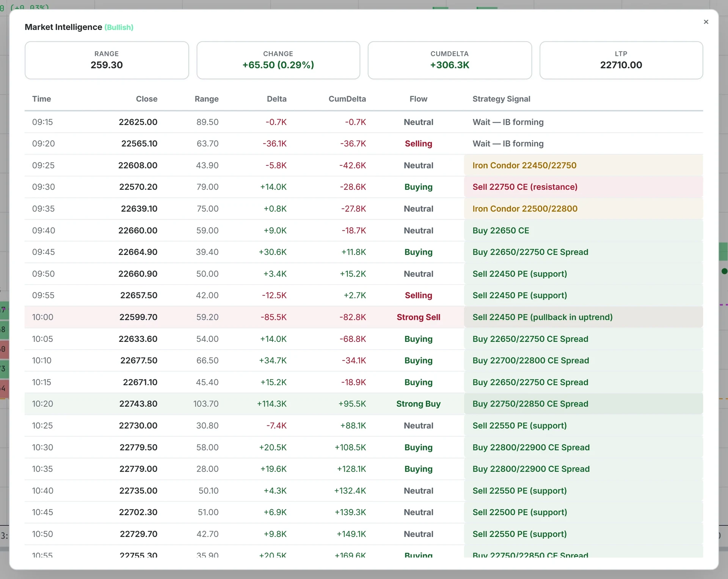Click Sell 22550 PE (support) at 10:40
The height and width of the screenshot is (579, 728).
(x=583, y=491)
